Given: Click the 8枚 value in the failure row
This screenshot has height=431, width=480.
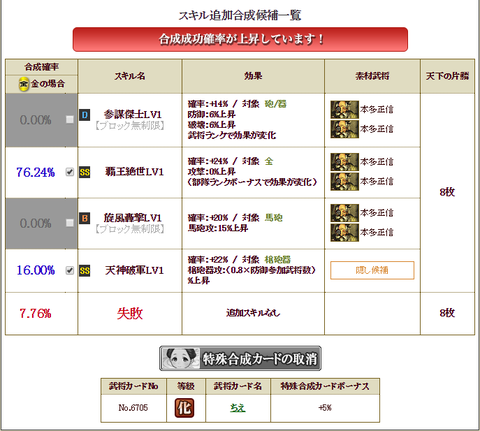Looking at the screenshot, I should point(447,313).
